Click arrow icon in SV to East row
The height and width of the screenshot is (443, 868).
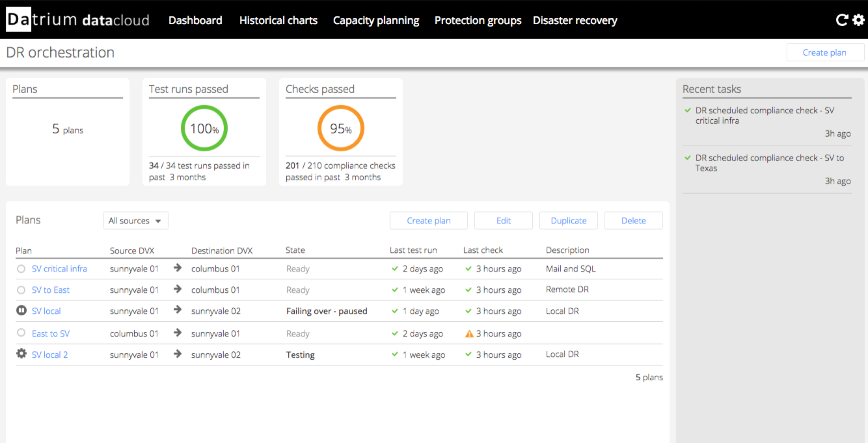click(177, 289)
